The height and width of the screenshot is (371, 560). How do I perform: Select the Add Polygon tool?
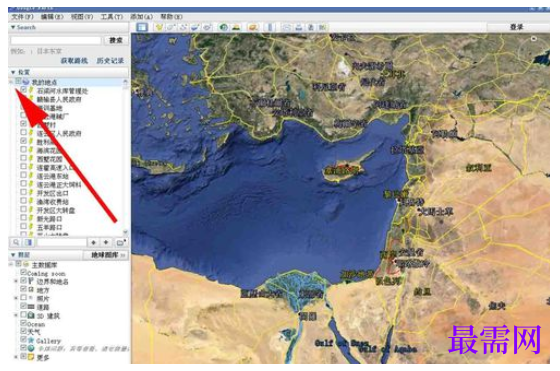[x=171, y=27]
